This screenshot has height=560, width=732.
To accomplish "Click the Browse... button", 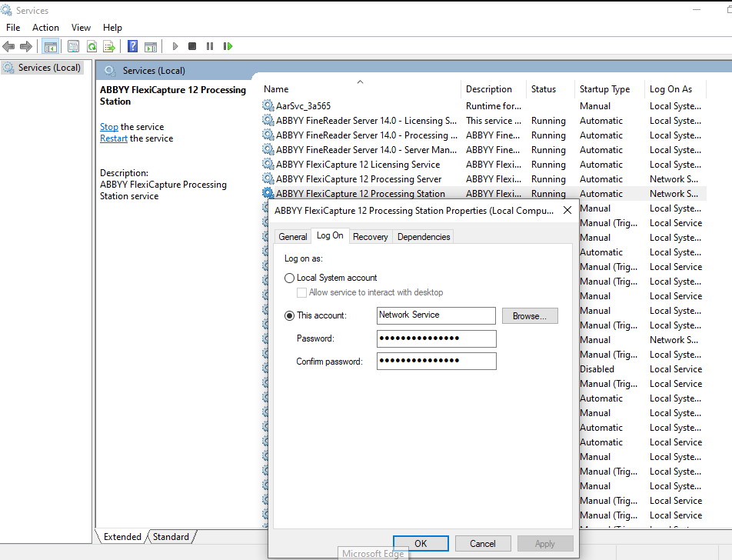I will tap(530, 315).
